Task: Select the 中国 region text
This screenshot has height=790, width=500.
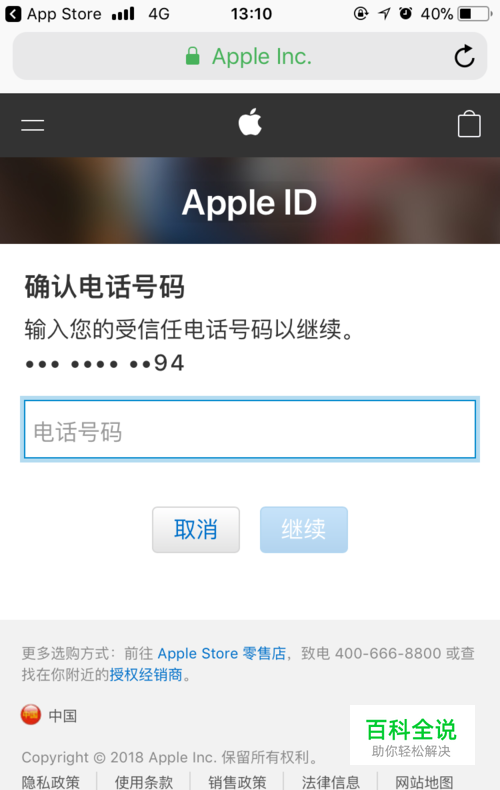Action: pyautogui.click(x=62, y=715)
